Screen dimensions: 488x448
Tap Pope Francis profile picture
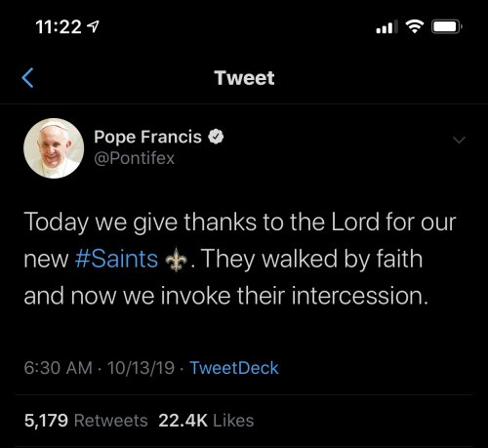[54, 148]
